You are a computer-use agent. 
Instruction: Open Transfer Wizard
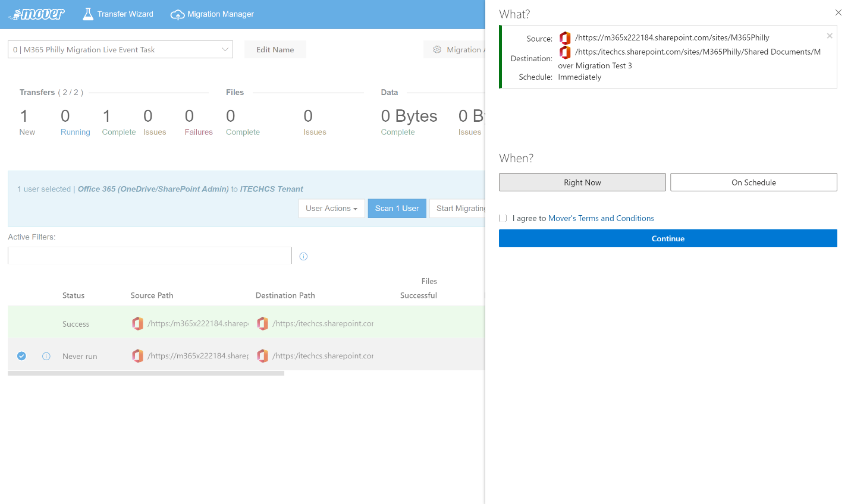click(118, 14)
